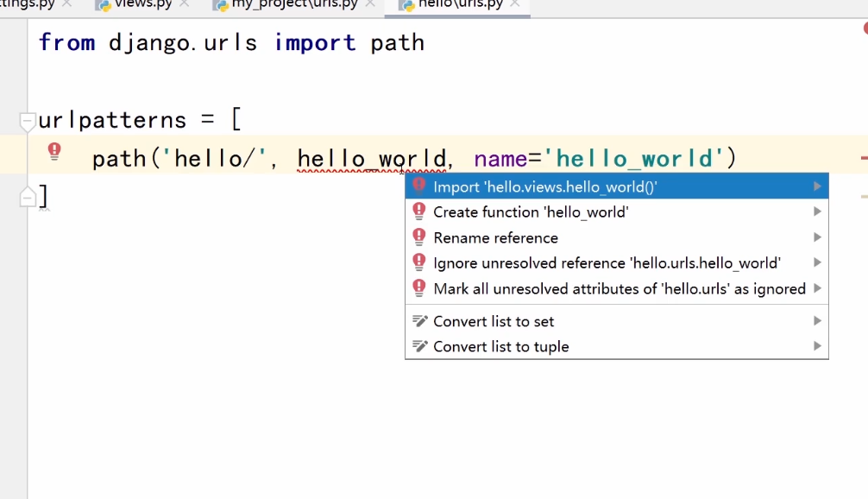
Task: Close the views.py tab
Action: coord(185,4)
